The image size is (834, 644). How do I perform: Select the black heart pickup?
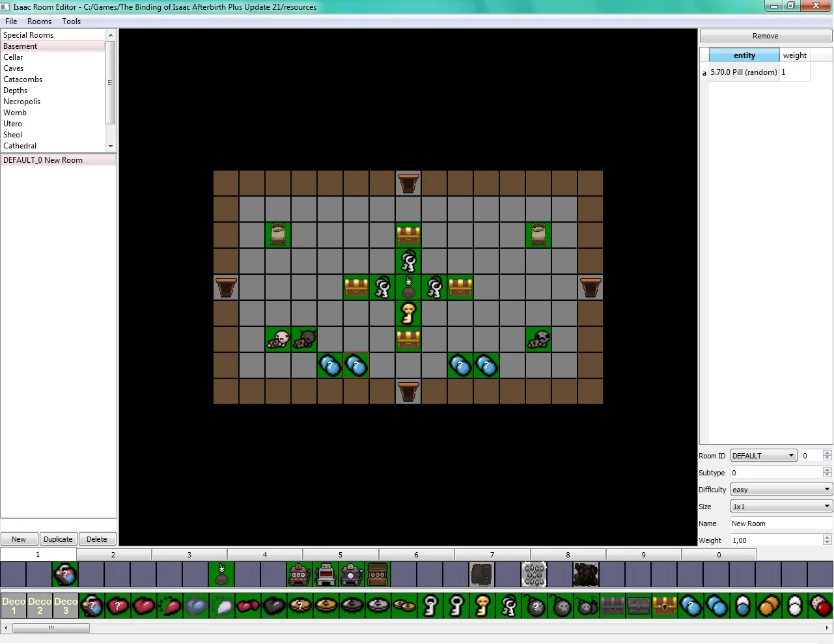(274, 606)
